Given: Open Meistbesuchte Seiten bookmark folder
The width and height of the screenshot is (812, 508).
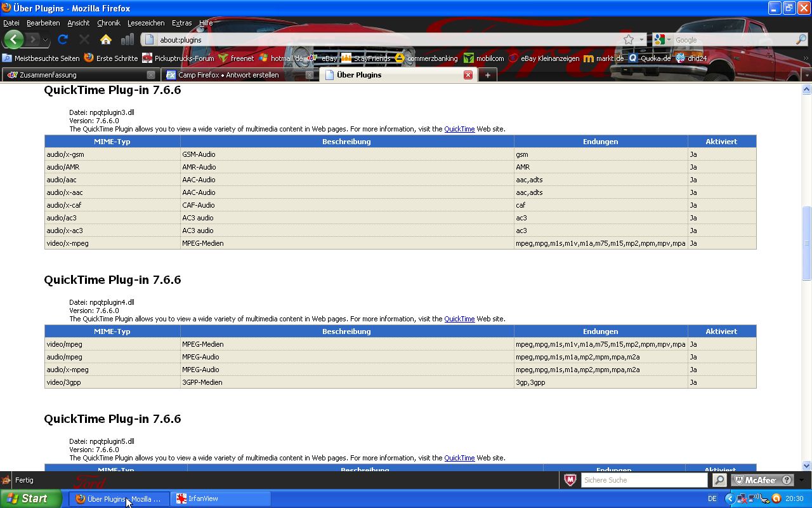Looking at the screenshot, I should [x=41, y=58].
